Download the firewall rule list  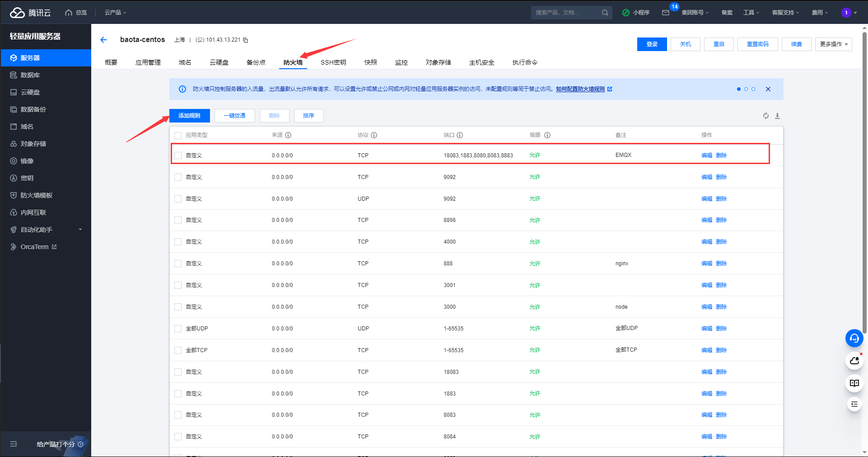pos(778,116)
